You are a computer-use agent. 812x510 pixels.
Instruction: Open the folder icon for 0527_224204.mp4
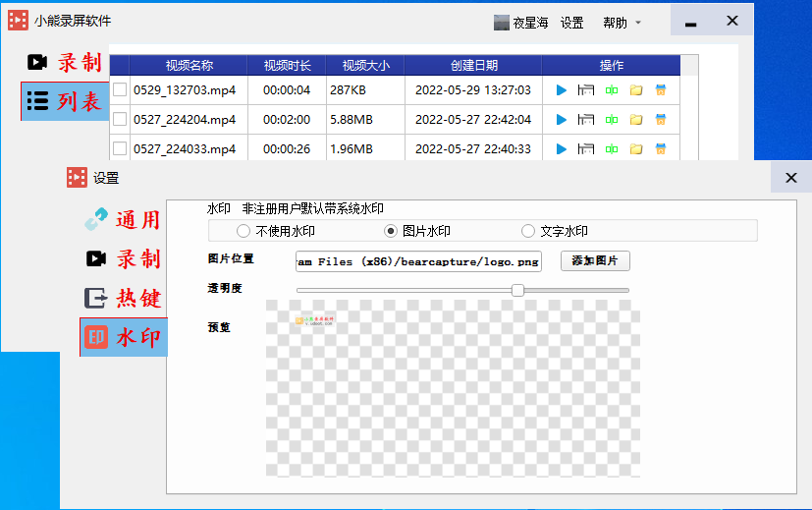click(x=636, y=120)
